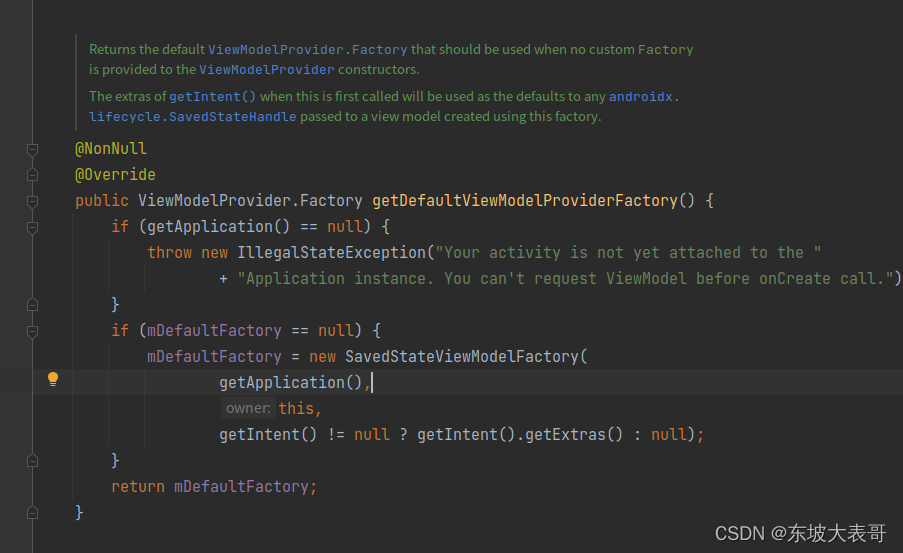
Task: Click method name getDefaultViewModelProviderFactory
Action: pos(525,200)
